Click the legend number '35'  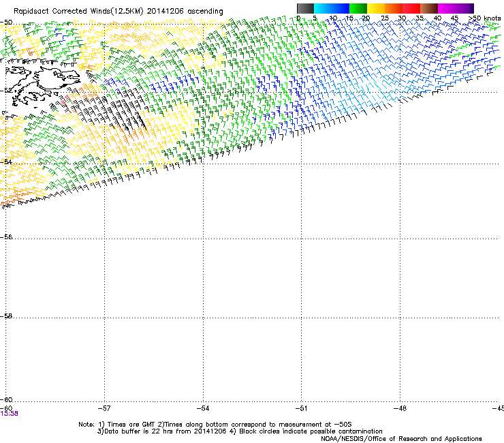pyautogui.click(x=420, y=18)
